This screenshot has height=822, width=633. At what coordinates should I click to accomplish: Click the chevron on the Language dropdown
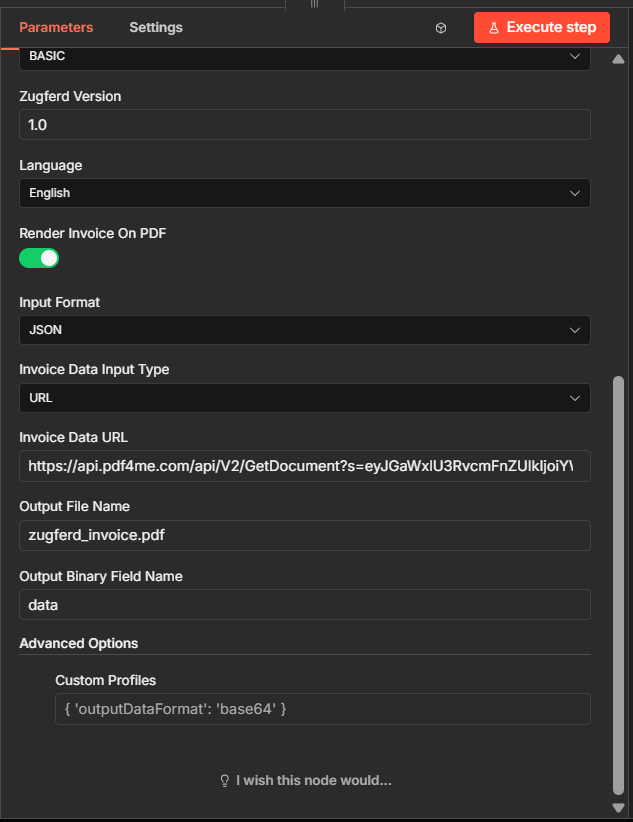[x=575, y=192]
